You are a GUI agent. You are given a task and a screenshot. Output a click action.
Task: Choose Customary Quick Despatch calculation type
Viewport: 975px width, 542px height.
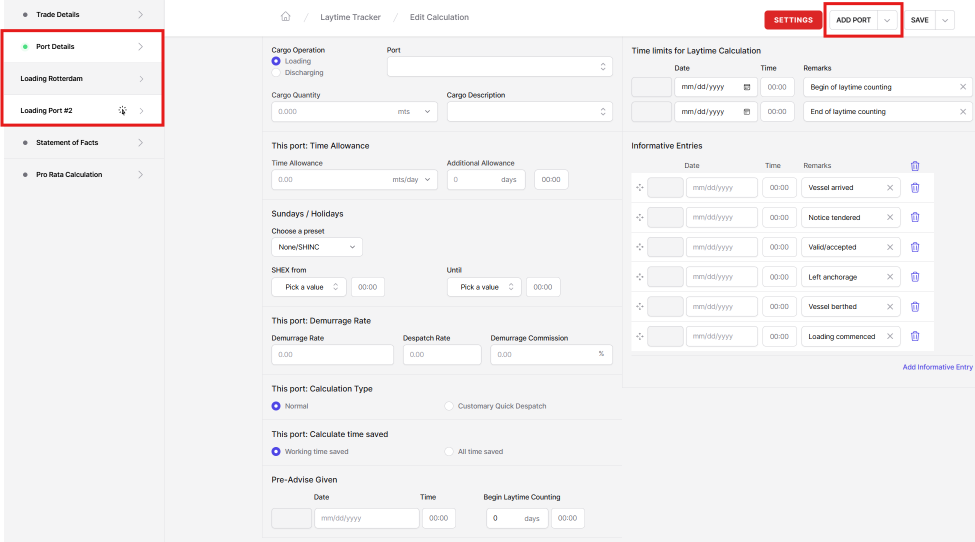[449, 406]
